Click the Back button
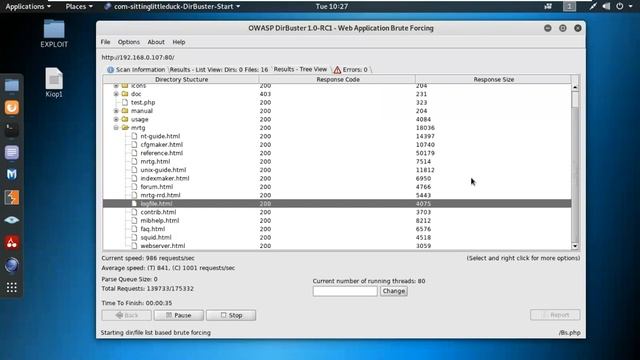This screenshot has width=640, height=360. click(x=127, y=315)
